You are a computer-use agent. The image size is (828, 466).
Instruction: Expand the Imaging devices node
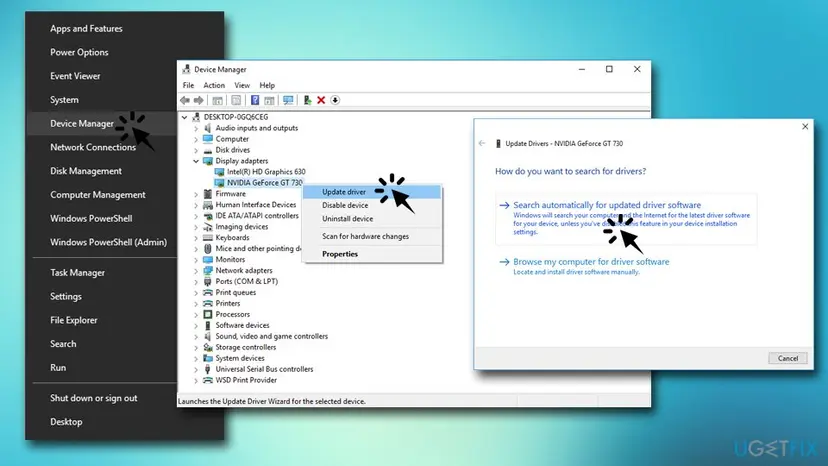point(196,227)
